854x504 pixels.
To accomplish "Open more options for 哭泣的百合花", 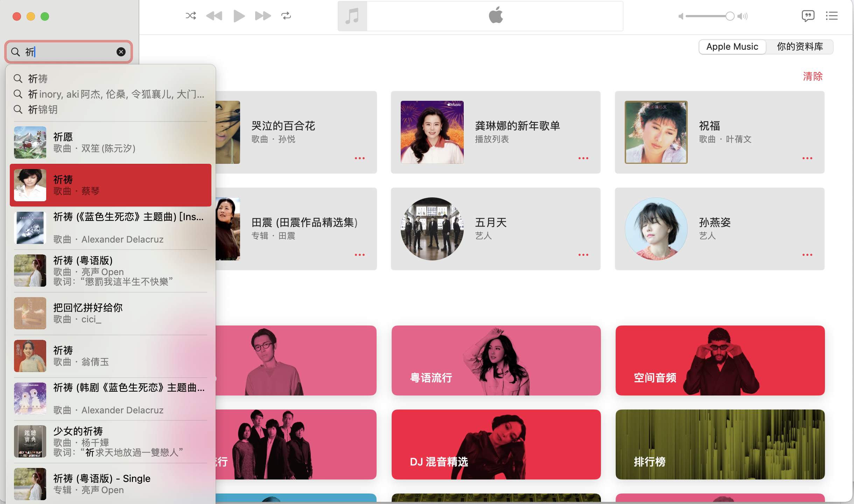I will (x=359, y=158).
